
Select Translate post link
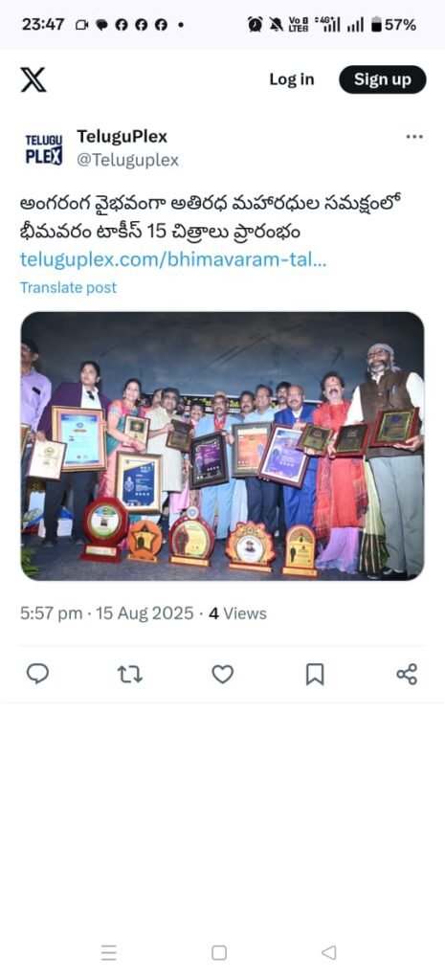coord(68,287)
